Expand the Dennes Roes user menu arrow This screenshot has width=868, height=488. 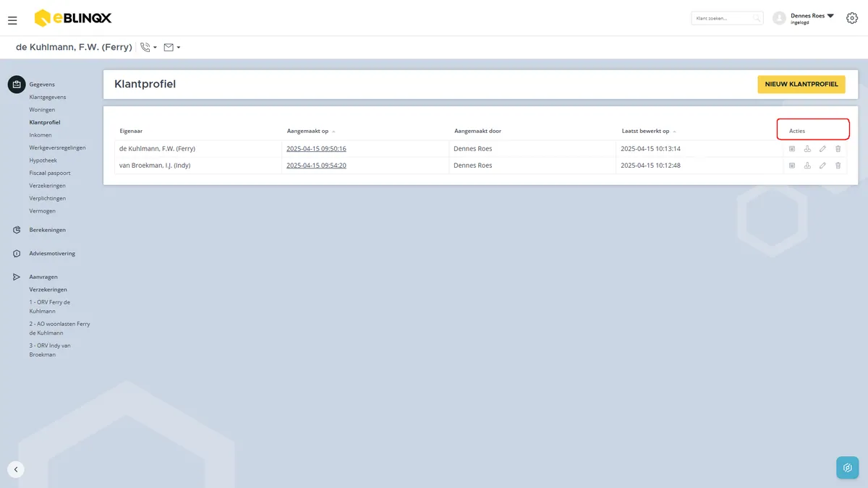coord(830,15)
